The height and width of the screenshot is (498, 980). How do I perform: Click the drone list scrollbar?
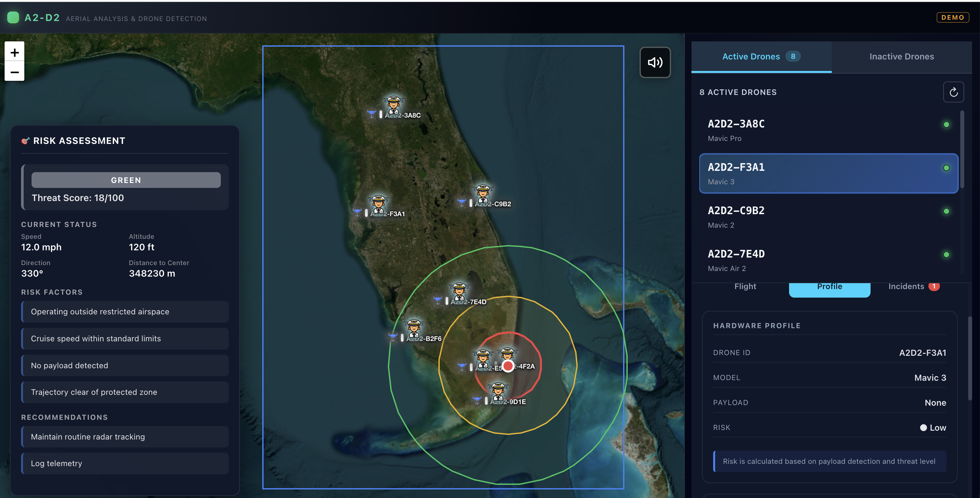(x=962, y=149)
